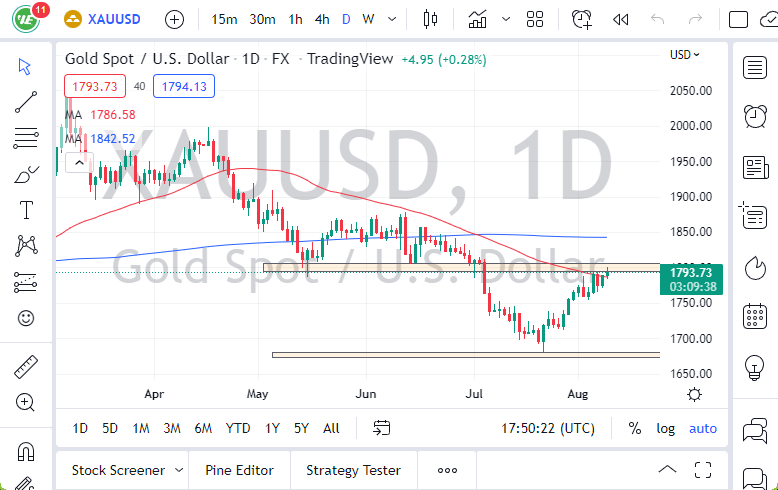
Task: Select the trend line drawing tool
Action: [x=26, y=100]
